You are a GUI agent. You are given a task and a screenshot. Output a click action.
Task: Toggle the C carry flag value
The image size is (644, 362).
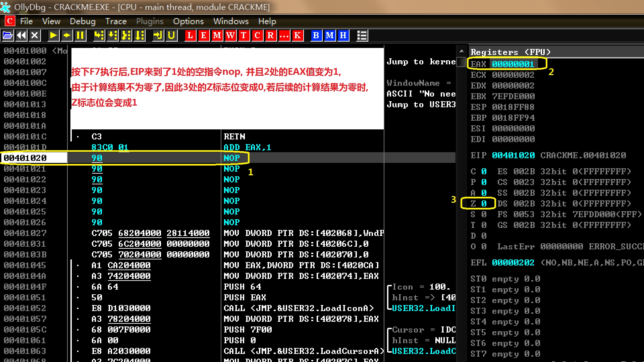[484, 171]
